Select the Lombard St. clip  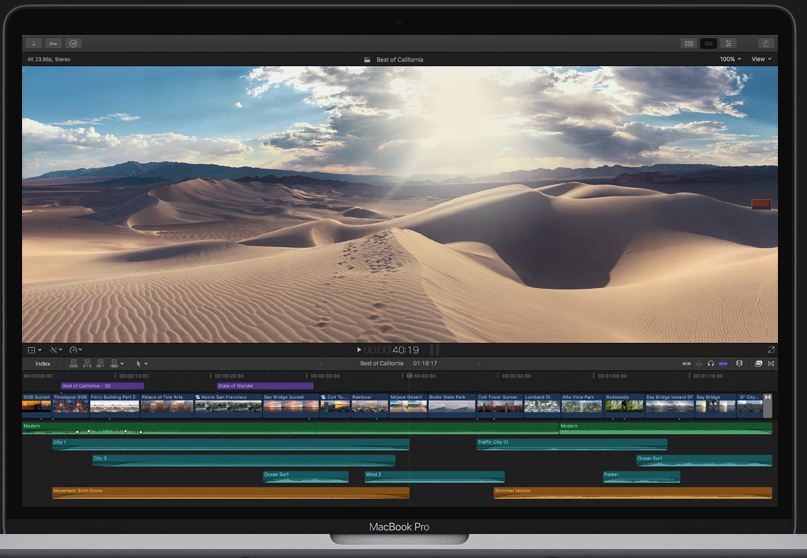542,404
